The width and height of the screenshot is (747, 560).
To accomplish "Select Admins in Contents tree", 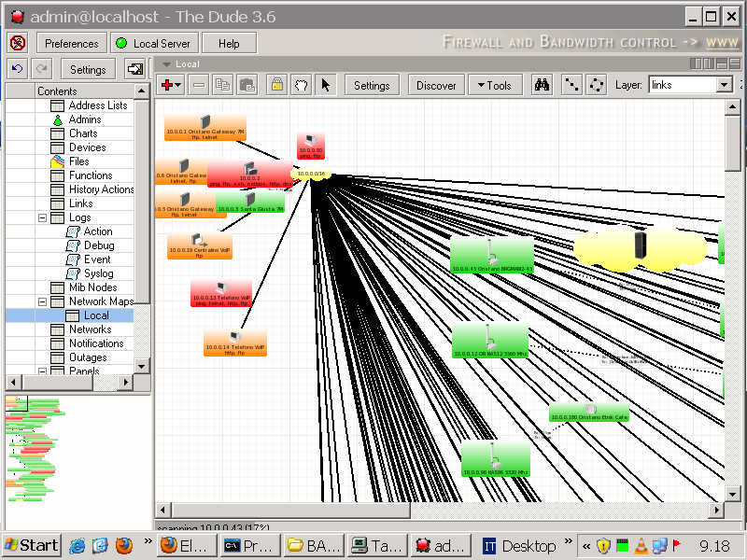I will pyautogui.click(x=85, y=119).
